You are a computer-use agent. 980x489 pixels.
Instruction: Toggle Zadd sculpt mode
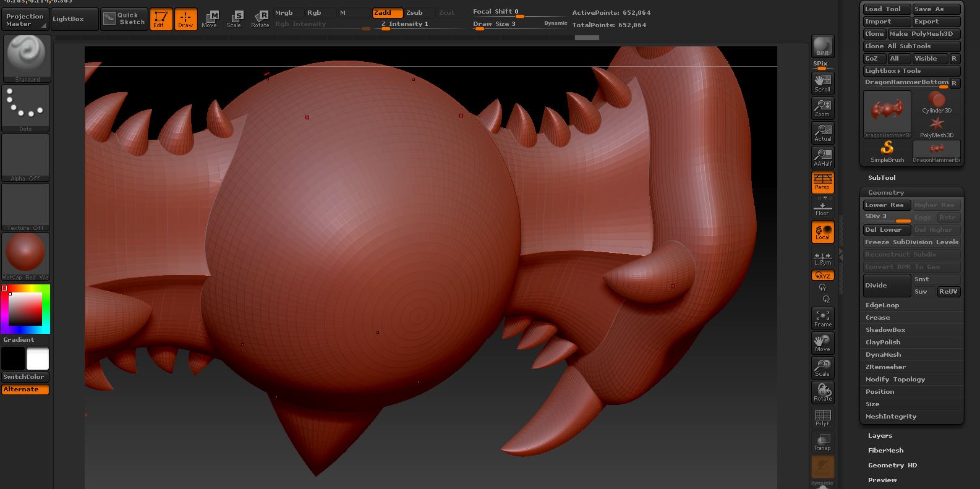(x=388, y=12)
